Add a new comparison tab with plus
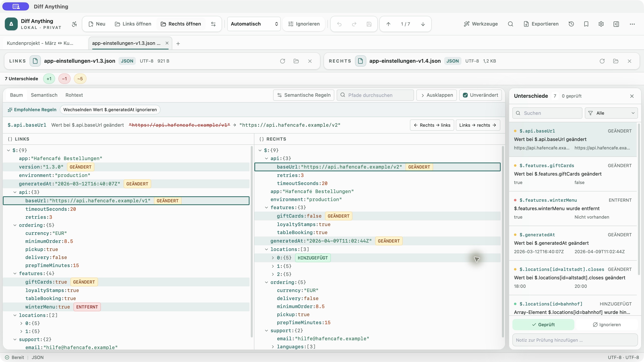644x362 pixels. tap(178, 43)
